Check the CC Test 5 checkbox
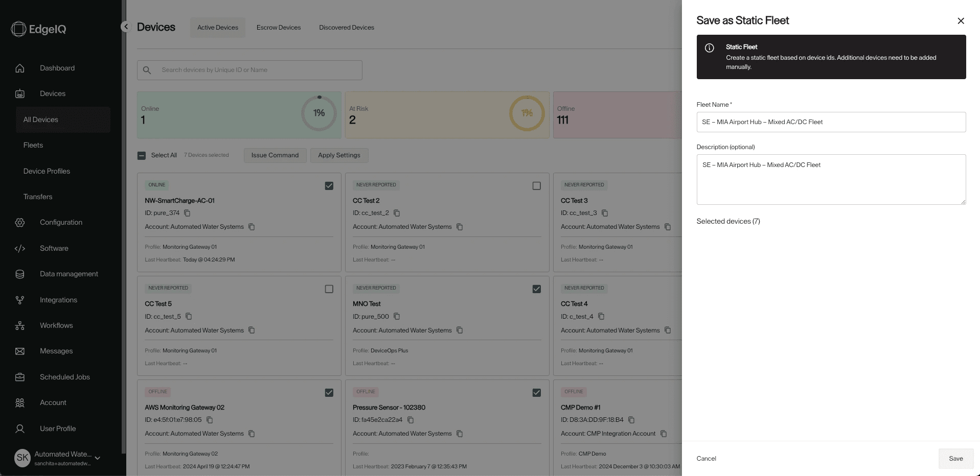Image resolution: width=980 pixels, height=476 pixels. coord(329,289)
